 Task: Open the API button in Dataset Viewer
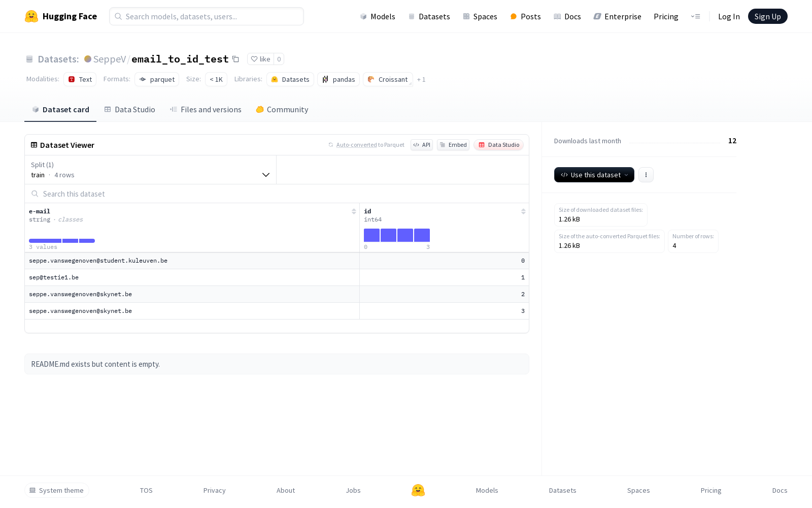[x=422, y=145]
